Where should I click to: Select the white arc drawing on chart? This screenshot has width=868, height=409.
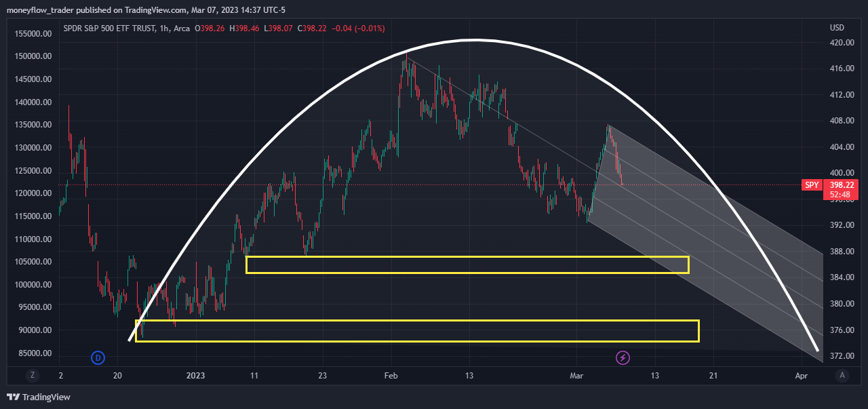[475, 41]
